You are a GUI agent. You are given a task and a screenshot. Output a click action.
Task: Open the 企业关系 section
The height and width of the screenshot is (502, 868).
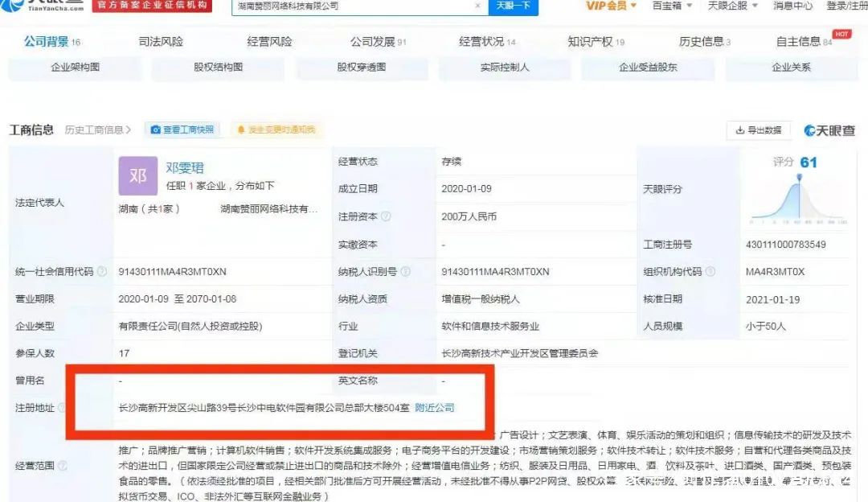792,68
